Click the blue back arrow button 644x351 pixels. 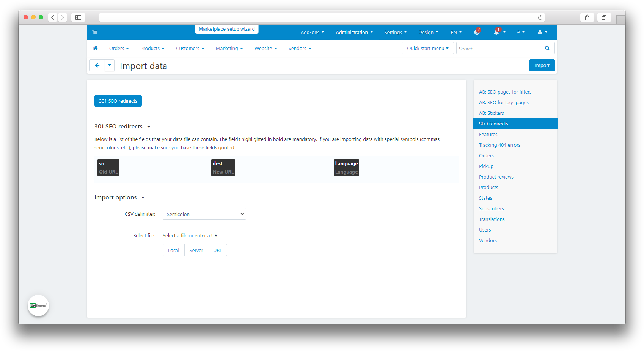point(97,65)
